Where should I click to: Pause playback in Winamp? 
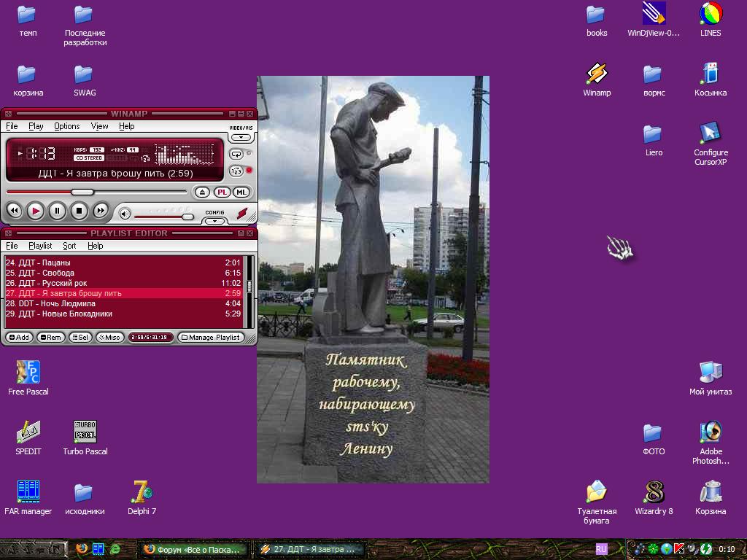pos(57,211)
